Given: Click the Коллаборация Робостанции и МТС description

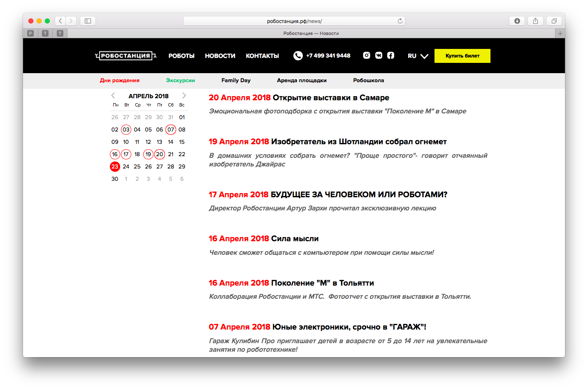Looking at the screenshot, I should pyautogui.click(x=340, y=297).
